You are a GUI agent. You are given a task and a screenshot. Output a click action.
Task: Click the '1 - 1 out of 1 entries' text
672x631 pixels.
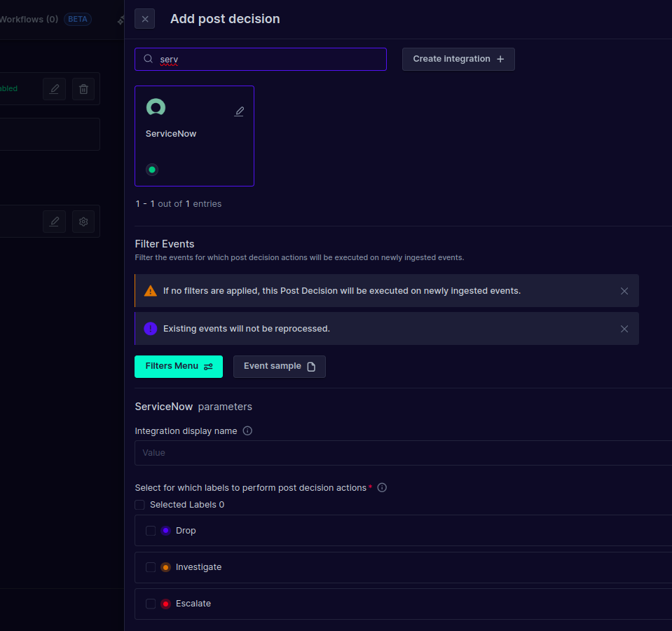click(178, 204)
